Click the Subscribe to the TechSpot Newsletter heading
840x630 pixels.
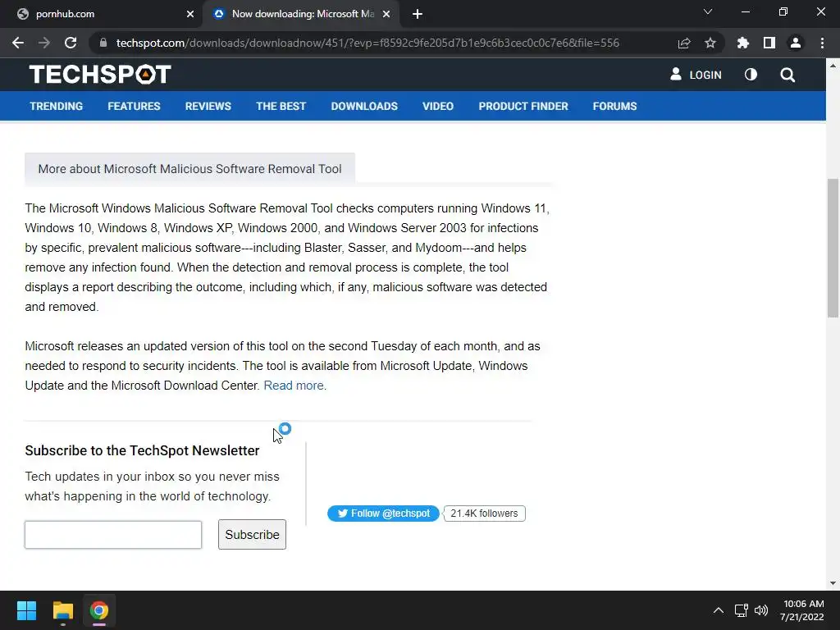coord(142,450)
